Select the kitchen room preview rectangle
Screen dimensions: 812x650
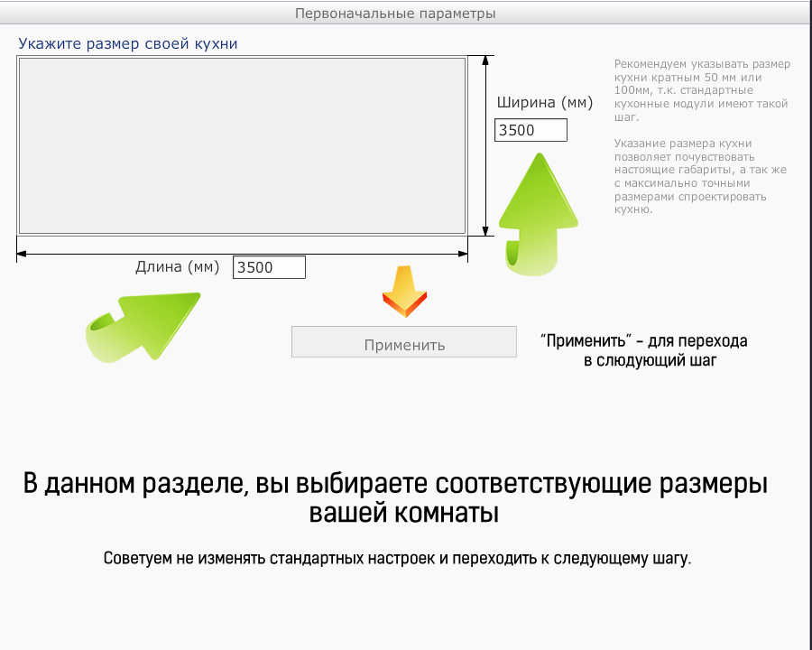pos(242,145)
